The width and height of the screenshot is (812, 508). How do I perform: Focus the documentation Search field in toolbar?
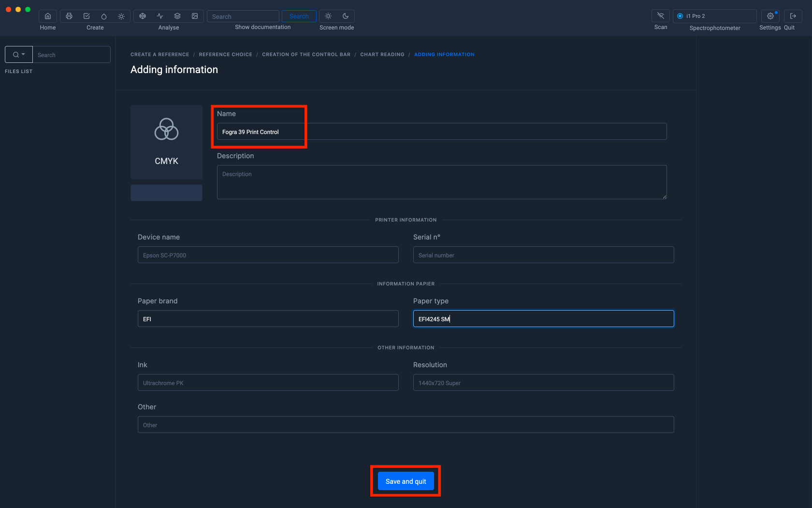point(243,16)
